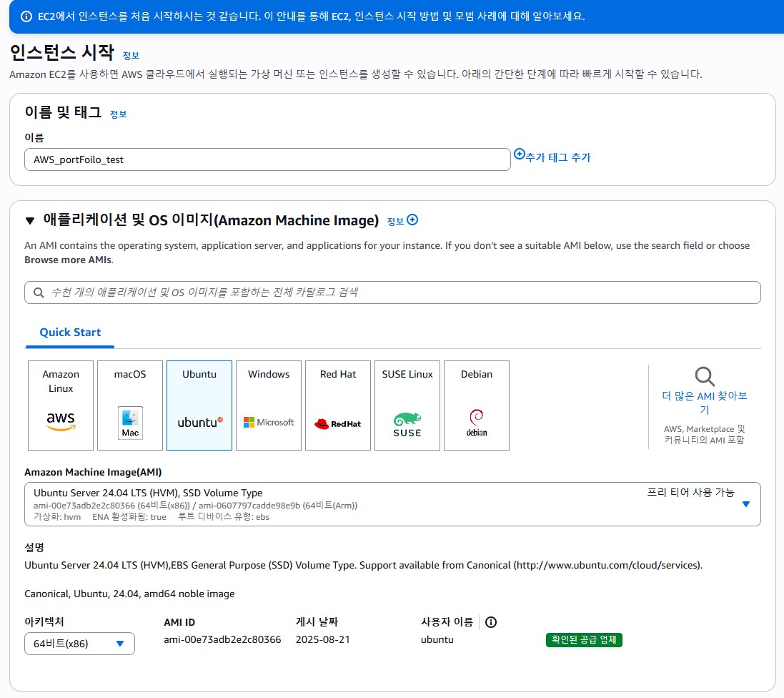Click the RedHat logo in Red Hat tile
Image resolution: width=784 pixels, height=698 pixels.
pos(337,424)
